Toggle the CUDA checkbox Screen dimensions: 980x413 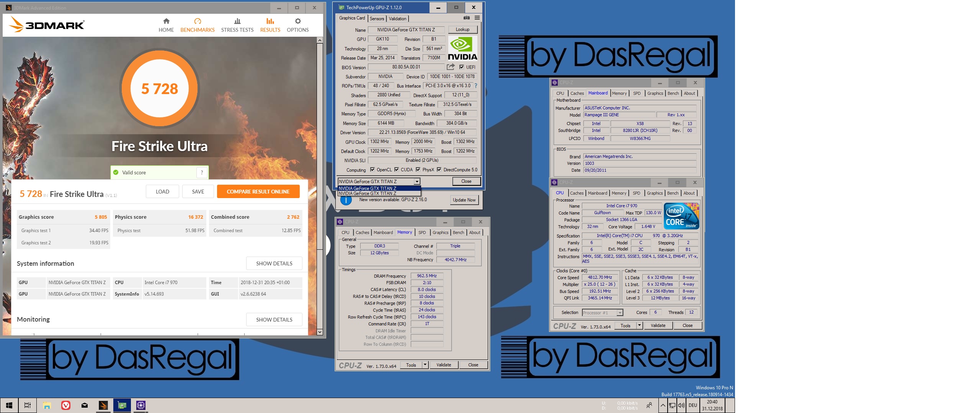[x=397, y=169]
